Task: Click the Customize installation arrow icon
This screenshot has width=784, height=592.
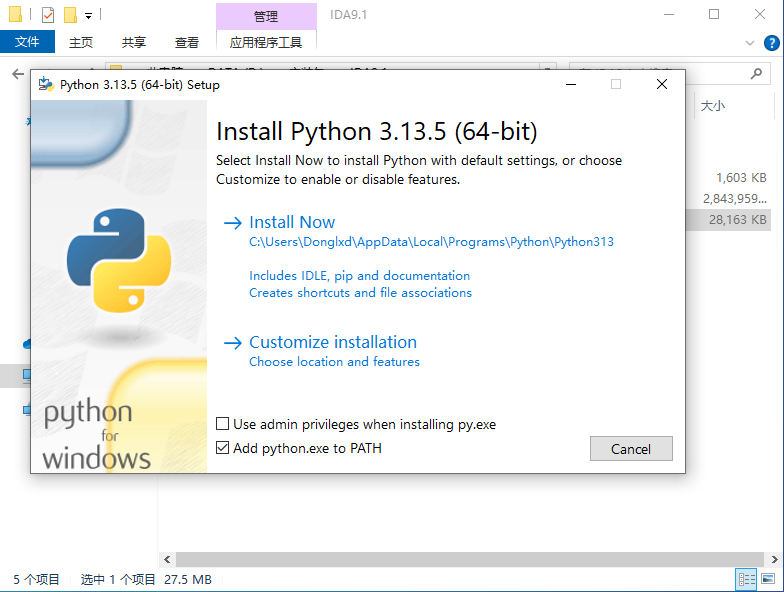Action: tap(233, 342)
